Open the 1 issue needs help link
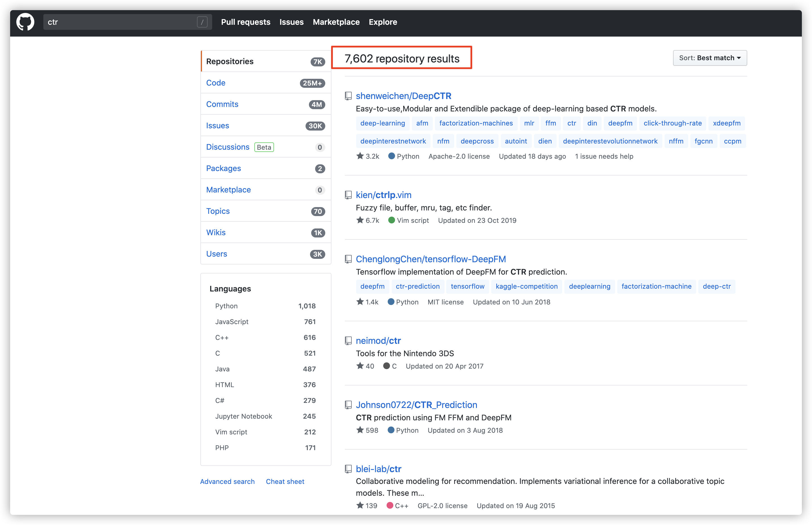The width and height of the screenshot is (812, 525). click(x=604, y=156)
